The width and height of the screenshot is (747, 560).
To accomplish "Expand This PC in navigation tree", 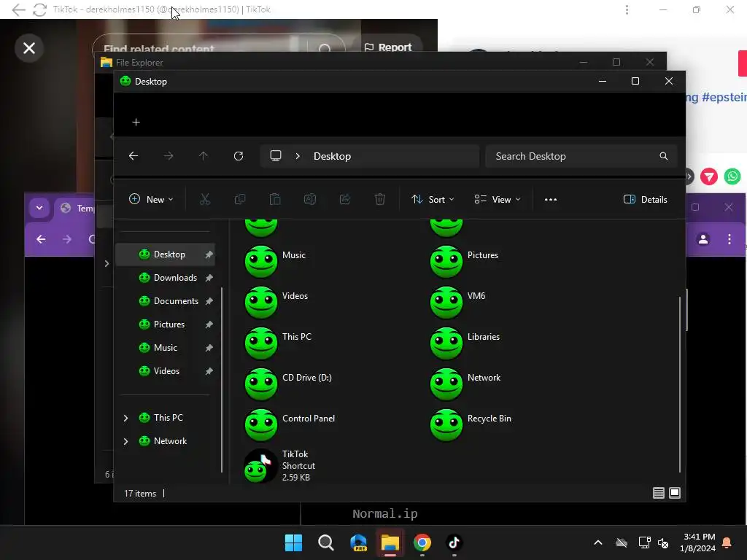I will pos(125,418).
